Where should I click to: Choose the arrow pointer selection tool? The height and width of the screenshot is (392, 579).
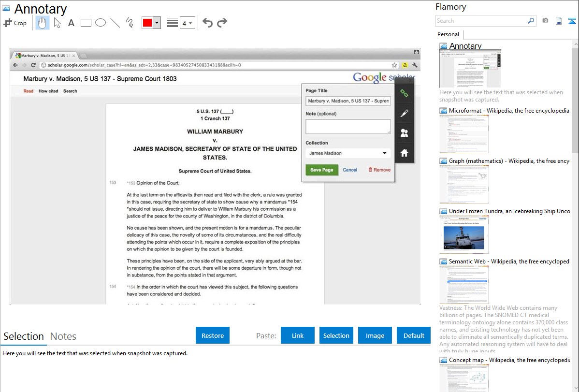(57, 23)
